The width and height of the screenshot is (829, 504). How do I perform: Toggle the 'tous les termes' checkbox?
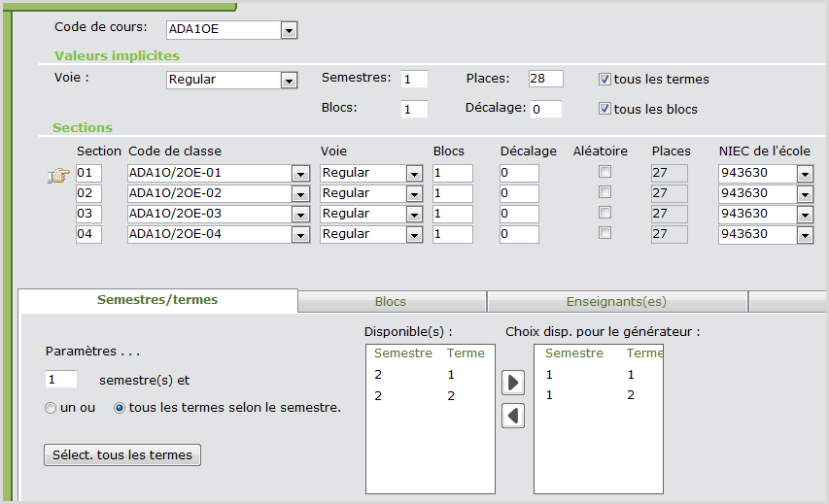click(604, 80)
